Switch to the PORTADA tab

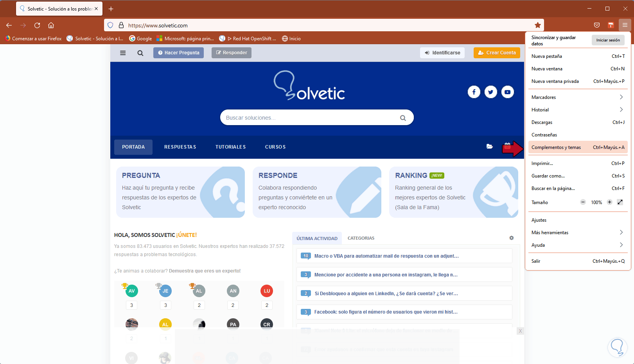pos(133,147)
